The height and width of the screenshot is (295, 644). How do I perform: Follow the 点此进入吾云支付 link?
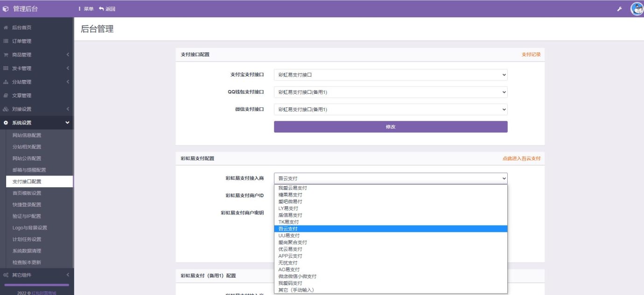pos(522,159)
